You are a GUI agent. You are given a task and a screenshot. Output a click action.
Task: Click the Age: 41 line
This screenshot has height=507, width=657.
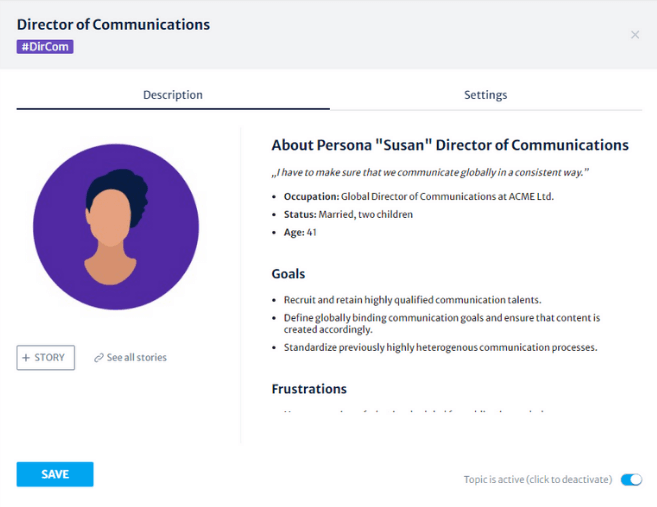click(x=300, y=232)
